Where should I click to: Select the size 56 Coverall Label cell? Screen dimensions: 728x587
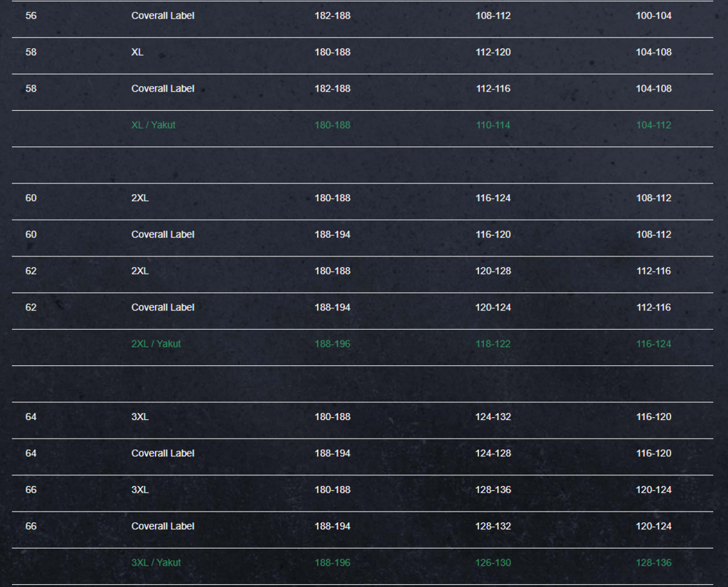click(x=163, y=16)
